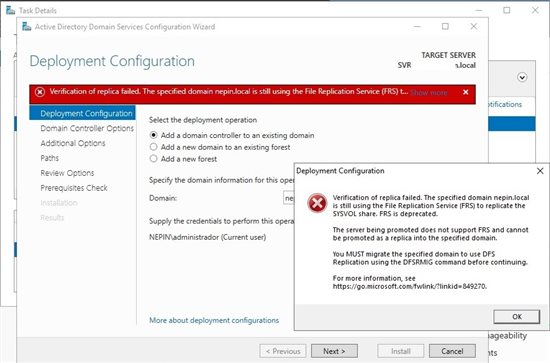
Task: Click the Next button
Action: pos(334,351)
